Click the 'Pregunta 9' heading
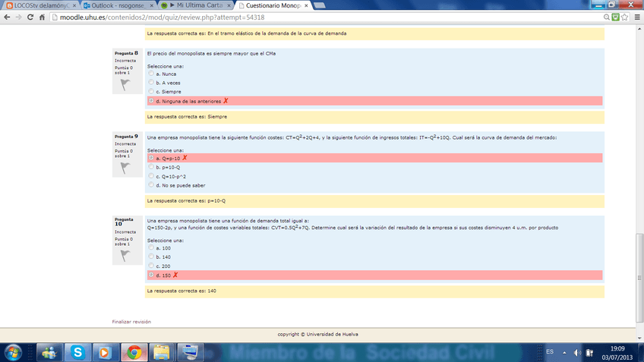 coord(126,137)
